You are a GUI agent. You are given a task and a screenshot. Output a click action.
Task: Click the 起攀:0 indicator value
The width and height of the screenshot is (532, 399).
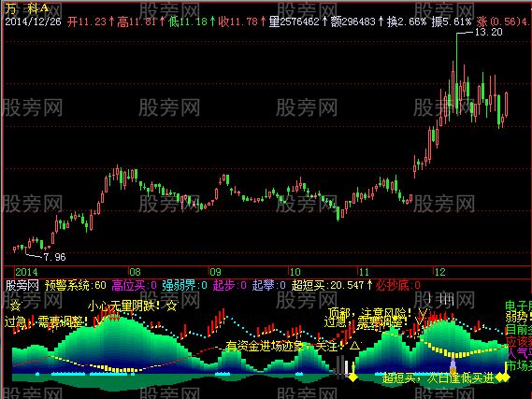coord(269,285)
